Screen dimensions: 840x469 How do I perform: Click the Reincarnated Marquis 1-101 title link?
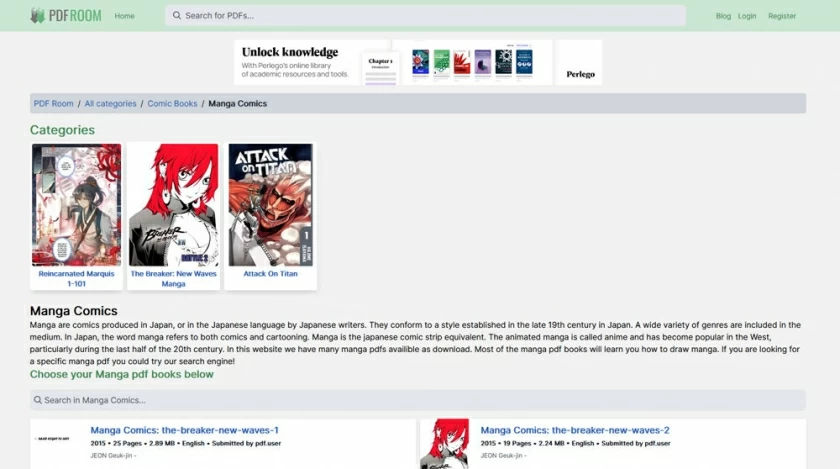(76, 278)
